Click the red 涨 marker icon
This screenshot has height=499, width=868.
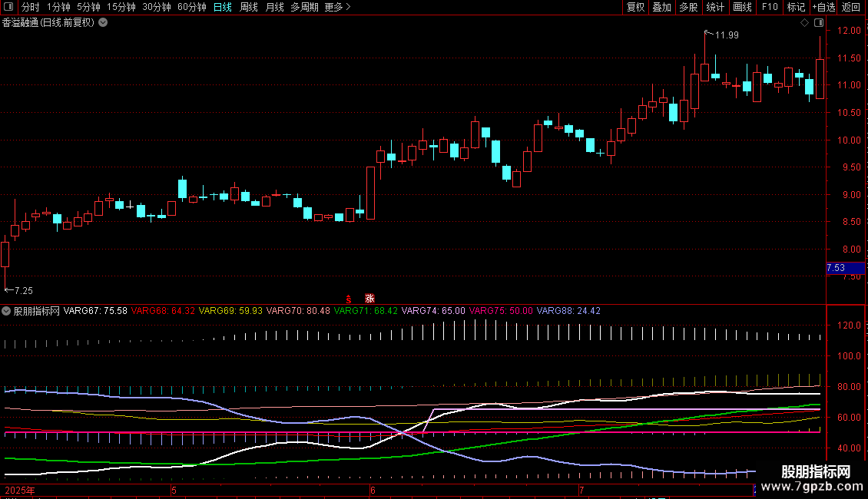[x=369, y=299]
